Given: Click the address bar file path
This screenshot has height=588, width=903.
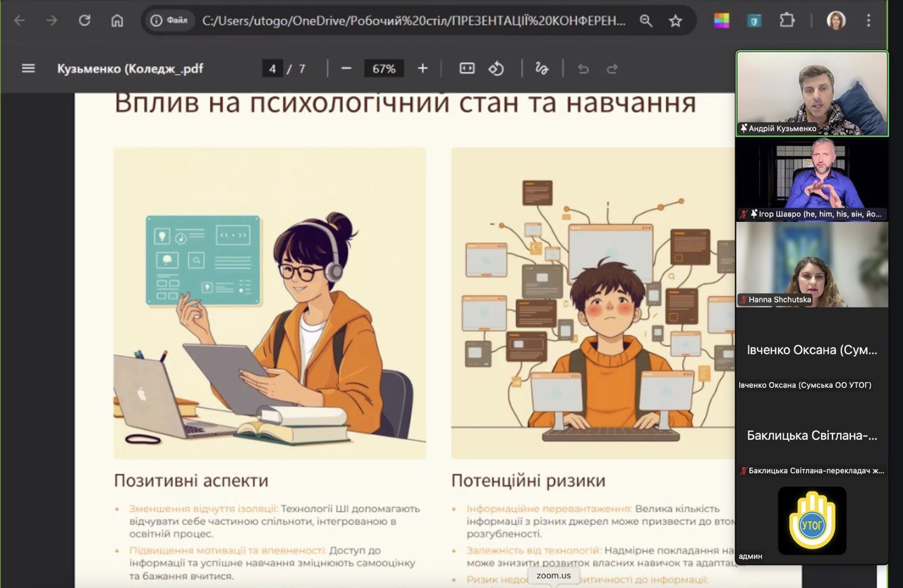Looking at the screenshot, I should pyautogui.click(x=413, y=20).
